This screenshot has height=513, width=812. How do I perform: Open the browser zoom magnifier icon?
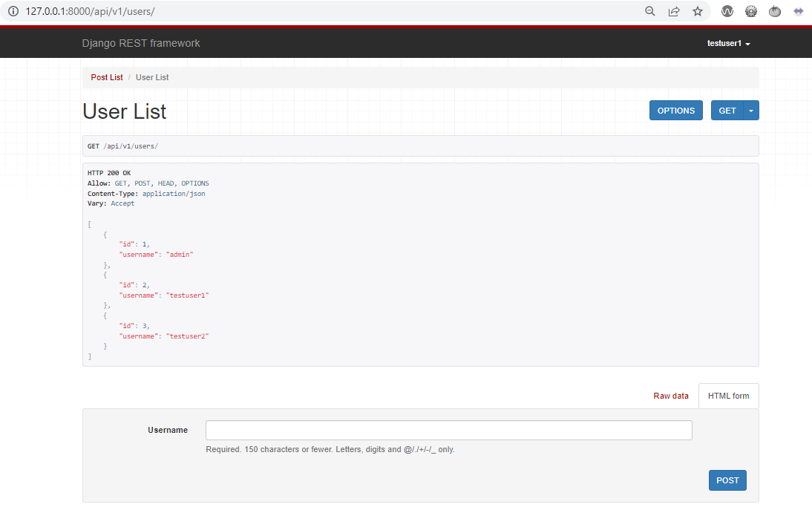650,11
